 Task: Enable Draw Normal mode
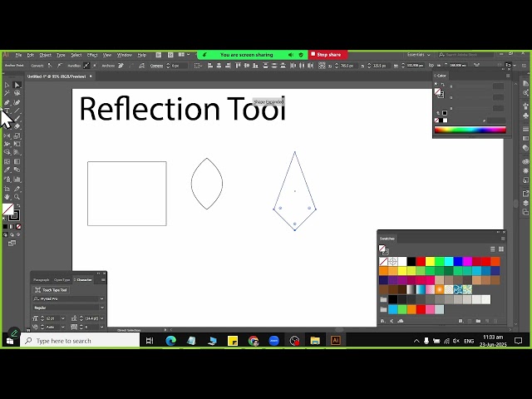5,234
